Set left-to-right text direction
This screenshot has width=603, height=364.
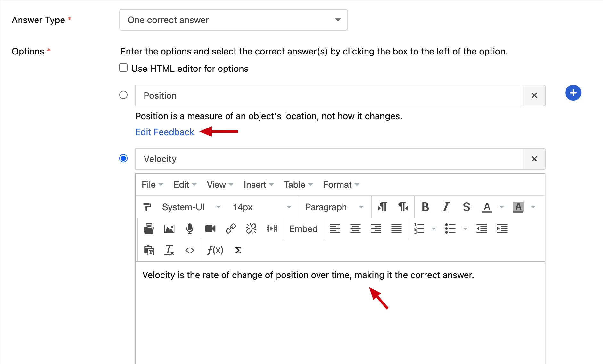coord(382,207)
